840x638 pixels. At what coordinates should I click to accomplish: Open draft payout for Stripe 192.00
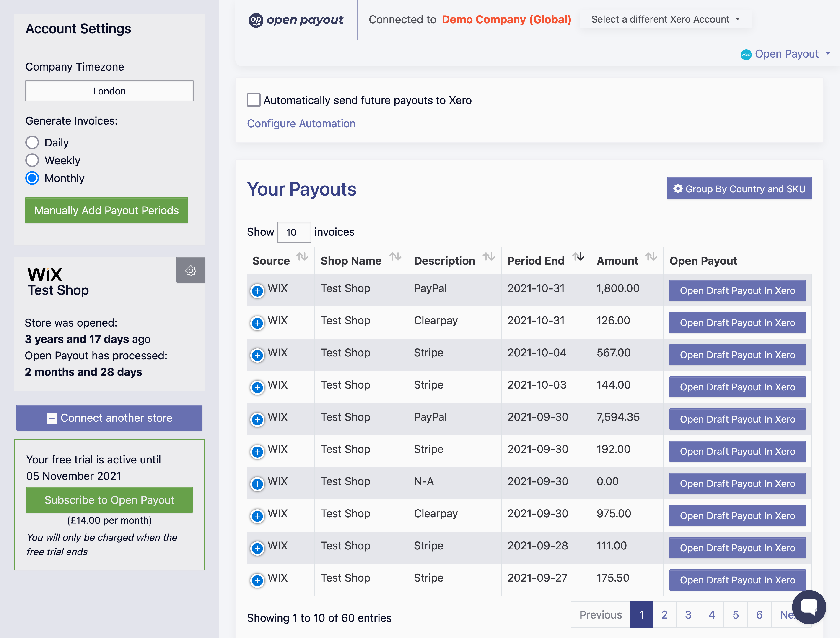(737, 451)
